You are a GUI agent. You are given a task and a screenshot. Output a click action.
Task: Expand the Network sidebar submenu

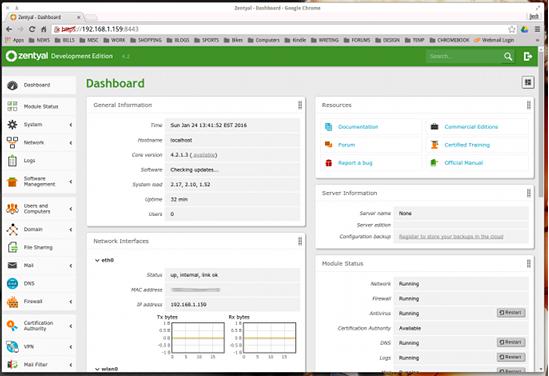(71, 143)
